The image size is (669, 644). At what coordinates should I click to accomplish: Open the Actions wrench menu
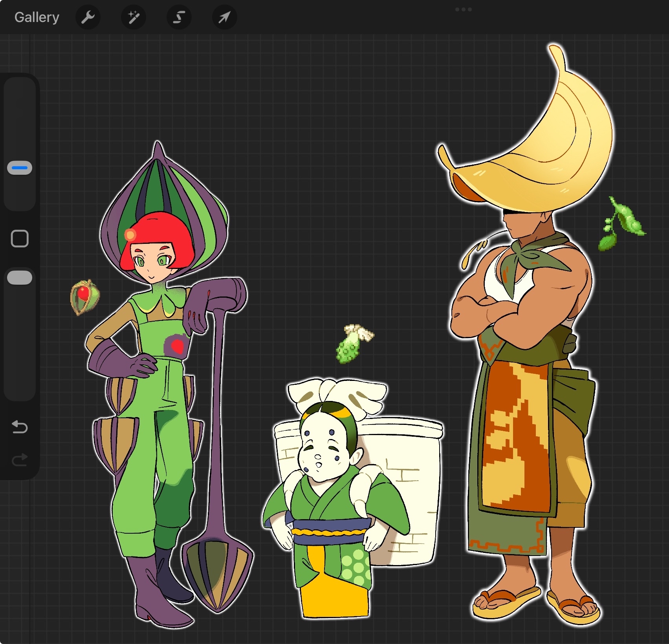point(88,17)
